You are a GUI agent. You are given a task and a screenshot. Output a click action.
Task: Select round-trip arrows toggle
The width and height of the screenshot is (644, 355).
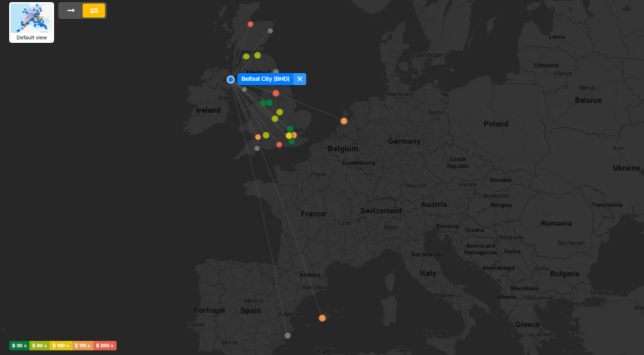[93, 11]
